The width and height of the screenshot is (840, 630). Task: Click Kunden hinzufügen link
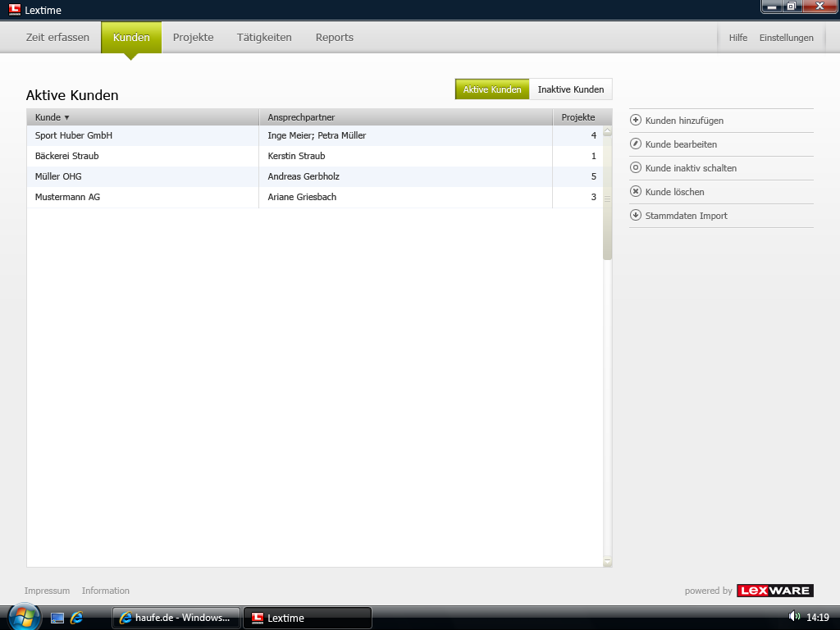coord(684,121)
